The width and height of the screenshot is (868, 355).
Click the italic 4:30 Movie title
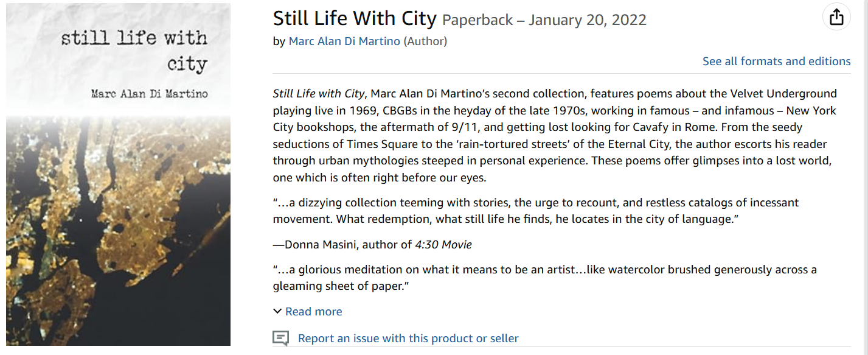pyautogui.click(x=443, y=245)
